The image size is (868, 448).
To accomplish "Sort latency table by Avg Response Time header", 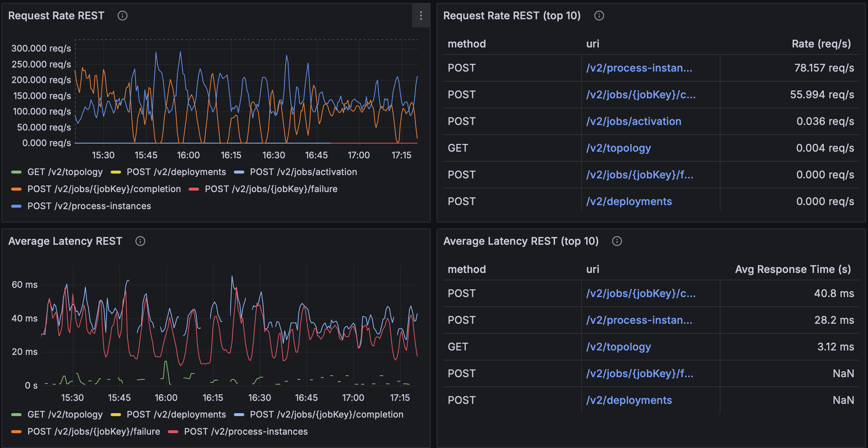I will point(793,269).
